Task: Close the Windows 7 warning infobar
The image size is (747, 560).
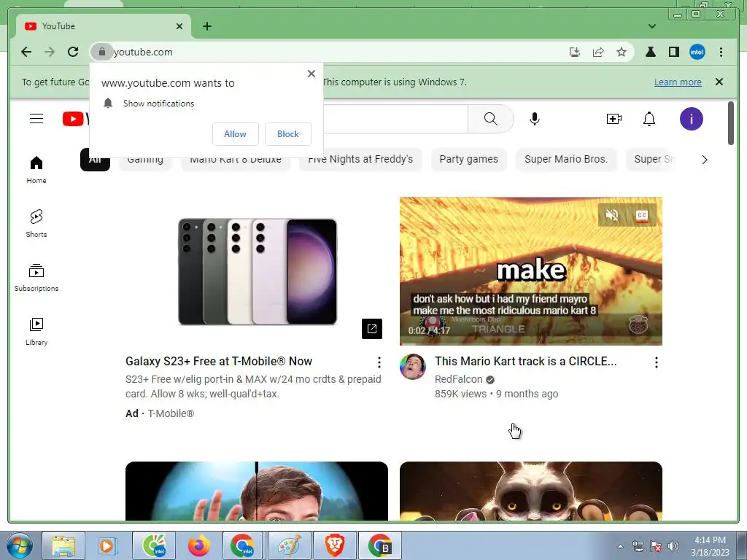Action: pyautogui.click(x=719, y=82)
